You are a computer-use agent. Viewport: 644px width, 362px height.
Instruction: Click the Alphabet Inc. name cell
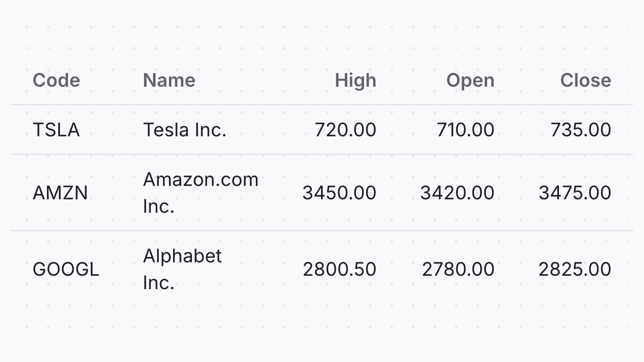click(x=182, y=269)
